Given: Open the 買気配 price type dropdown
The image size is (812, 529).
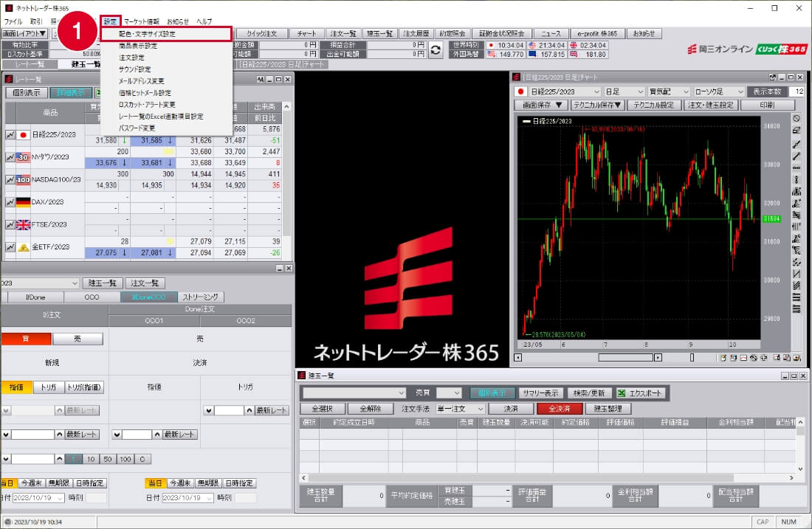Looking at the screenshot, I should tap(668, 91).
